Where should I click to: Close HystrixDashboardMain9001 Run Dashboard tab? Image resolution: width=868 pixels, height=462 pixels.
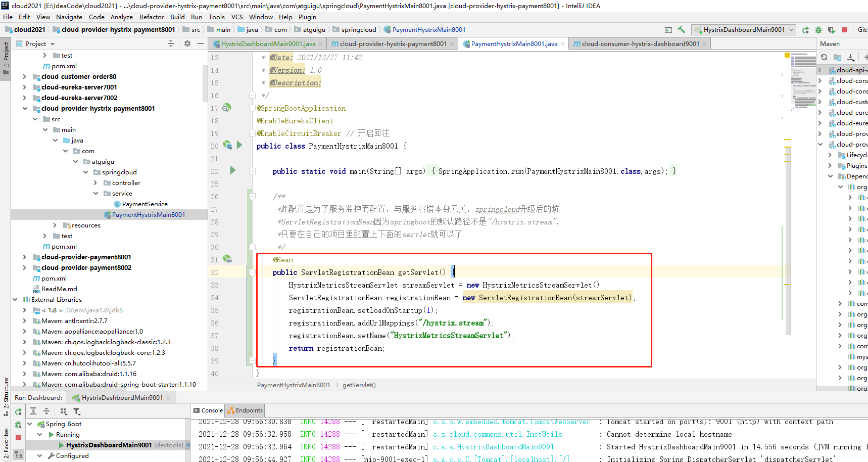(x=168, y=398)
